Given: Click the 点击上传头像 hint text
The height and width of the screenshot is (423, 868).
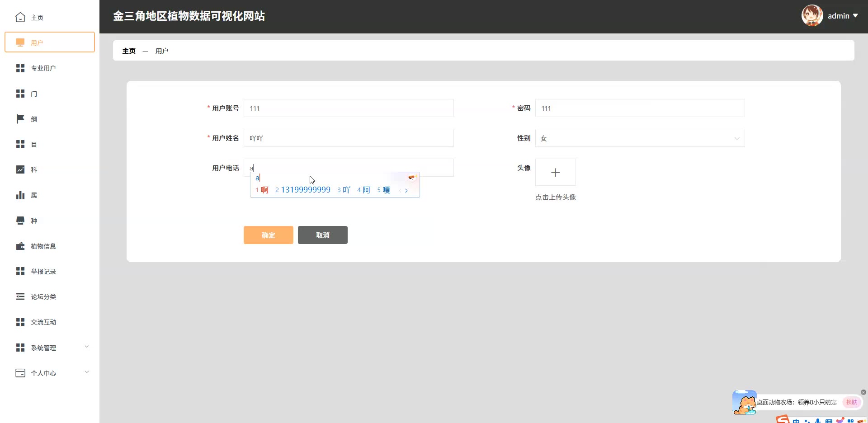Looking at the screenshot, I should pos(556,197).
